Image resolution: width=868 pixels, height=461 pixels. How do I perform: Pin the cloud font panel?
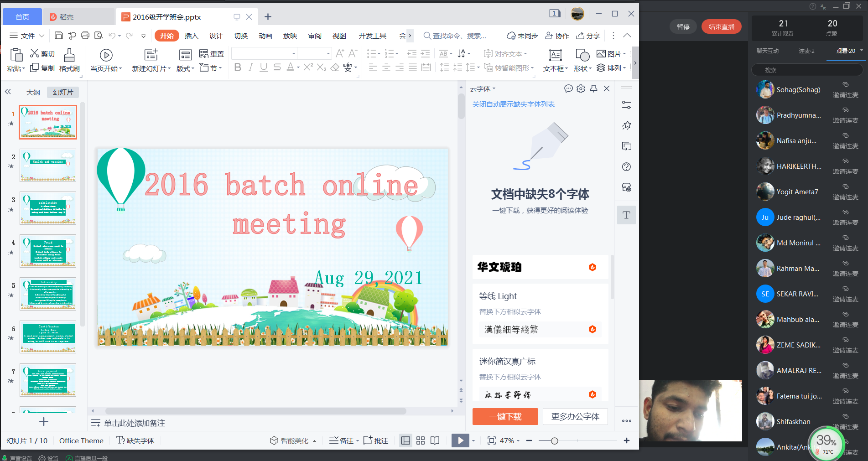593,89
